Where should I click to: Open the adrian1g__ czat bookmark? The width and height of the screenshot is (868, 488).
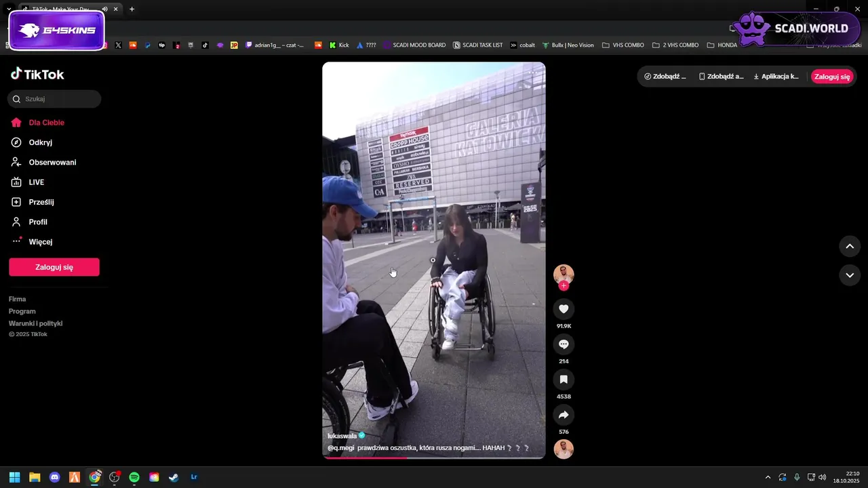point(275,45)
